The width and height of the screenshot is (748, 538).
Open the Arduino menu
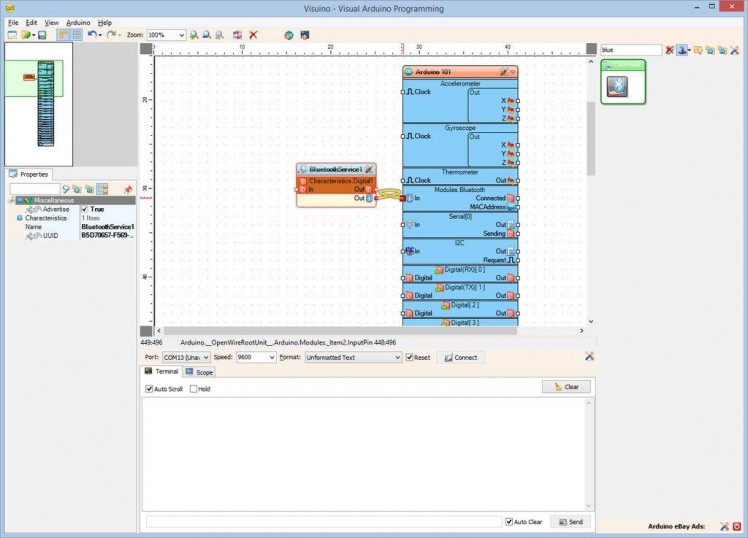pyautogui.click(x=78, y=22)
